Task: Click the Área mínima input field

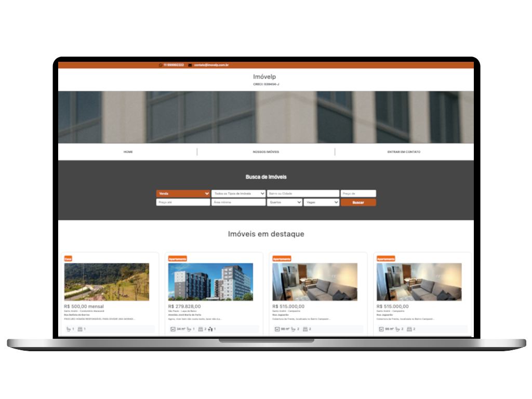Action: (x=238, y=203)
